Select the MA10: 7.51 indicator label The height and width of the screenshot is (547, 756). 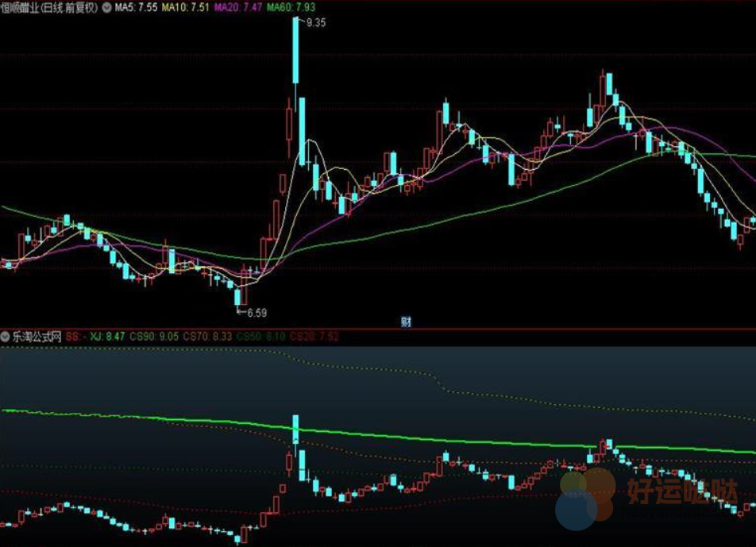point(186,8)
